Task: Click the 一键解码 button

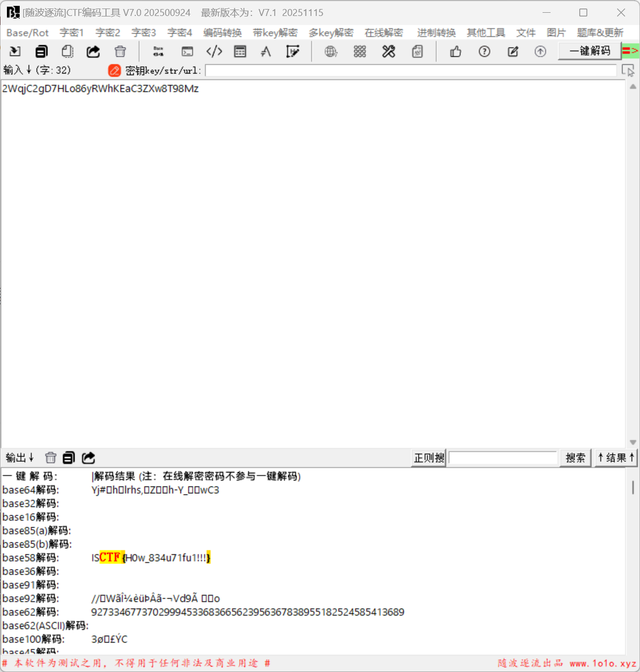Action: coord(589,51)
